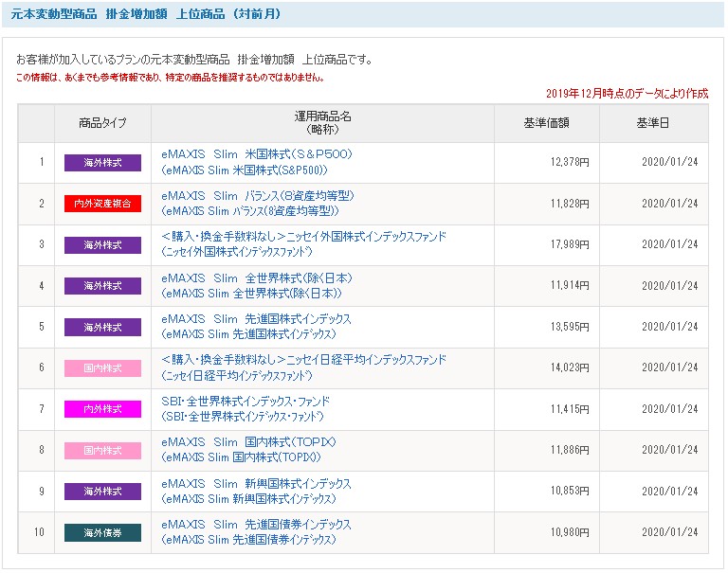728x573 pixels.
Task: Click the 2019年12月時点のデータにより作成 note
Action: 627,93
